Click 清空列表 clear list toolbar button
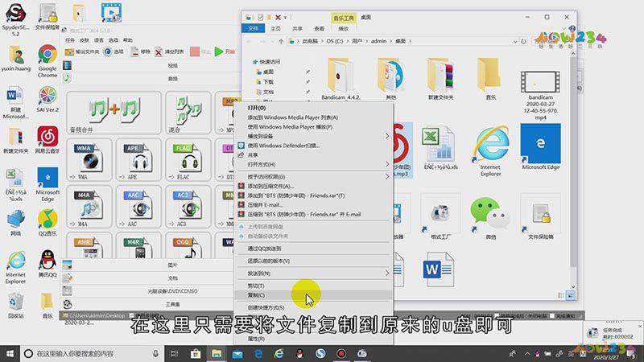The width and height of the screenshot is (644, 362). coord(169,51)
